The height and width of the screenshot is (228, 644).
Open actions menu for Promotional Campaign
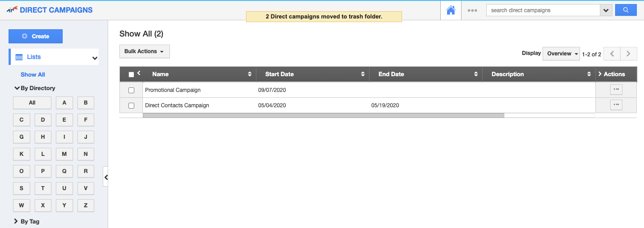(616, 90)
